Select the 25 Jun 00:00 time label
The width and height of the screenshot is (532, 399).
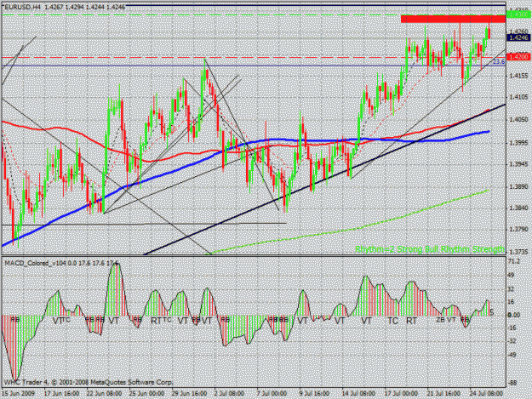point(146,394)
